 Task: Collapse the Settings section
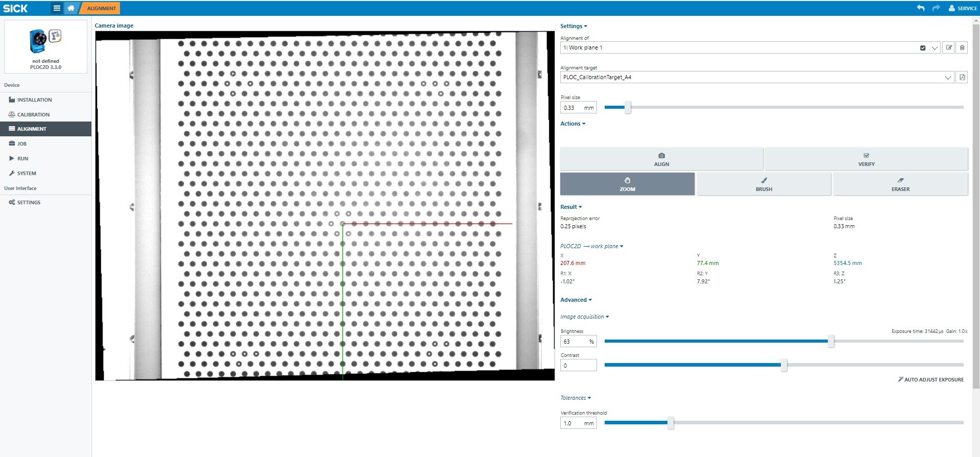tap(573, 26)
